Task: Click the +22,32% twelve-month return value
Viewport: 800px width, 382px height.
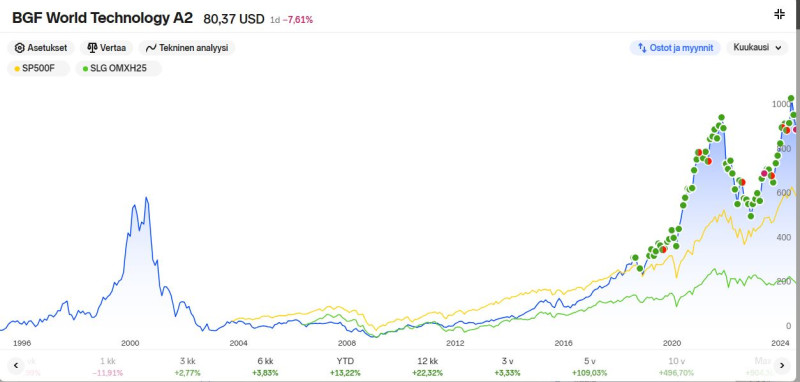Action: tap(428, 373)
